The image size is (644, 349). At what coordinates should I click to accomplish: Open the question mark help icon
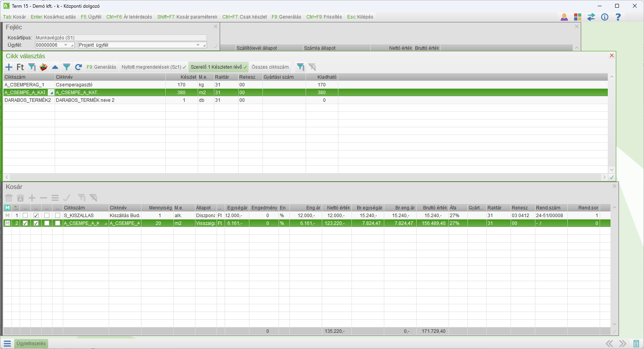618,17
